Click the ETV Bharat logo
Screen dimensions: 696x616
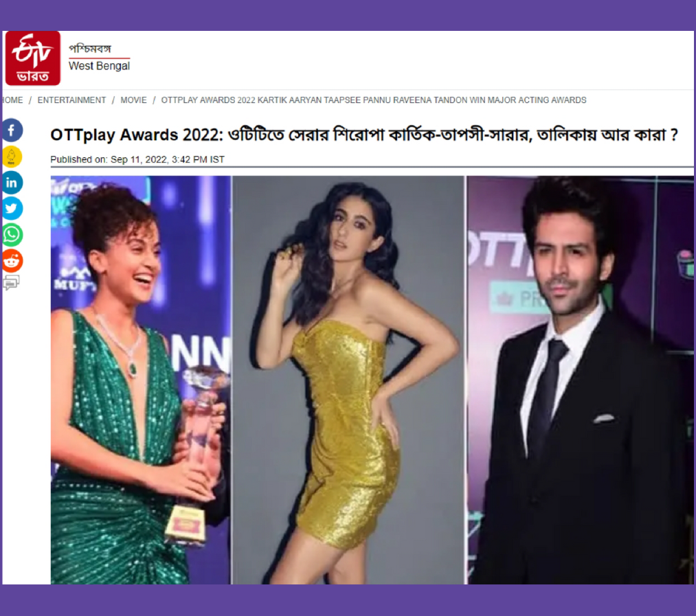(x=33, y=58)
